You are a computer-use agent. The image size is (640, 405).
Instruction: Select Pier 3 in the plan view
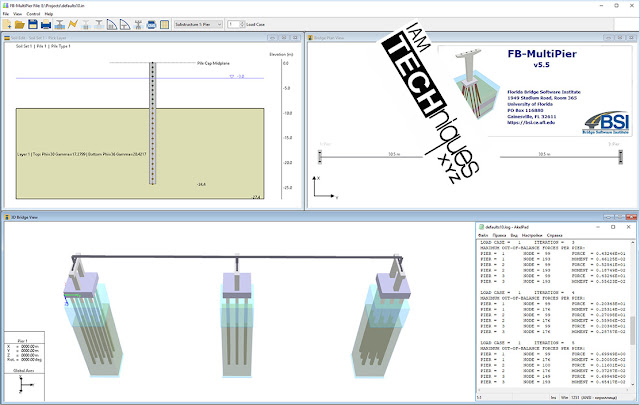click(620, 157)
